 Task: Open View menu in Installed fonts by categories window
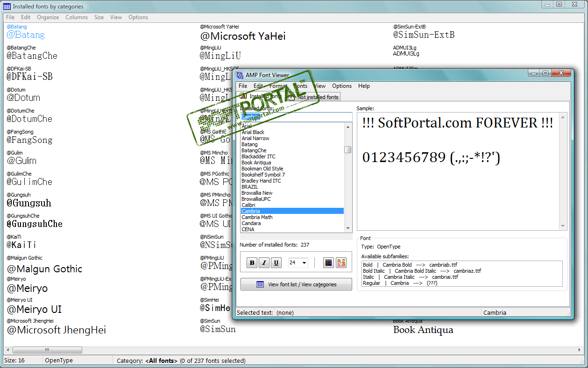116,17
